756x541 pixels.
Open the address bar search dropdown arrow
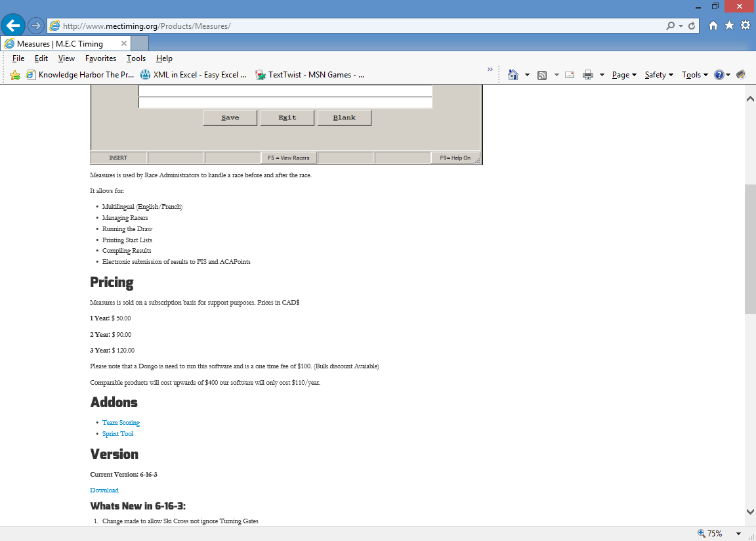[681, 26]
